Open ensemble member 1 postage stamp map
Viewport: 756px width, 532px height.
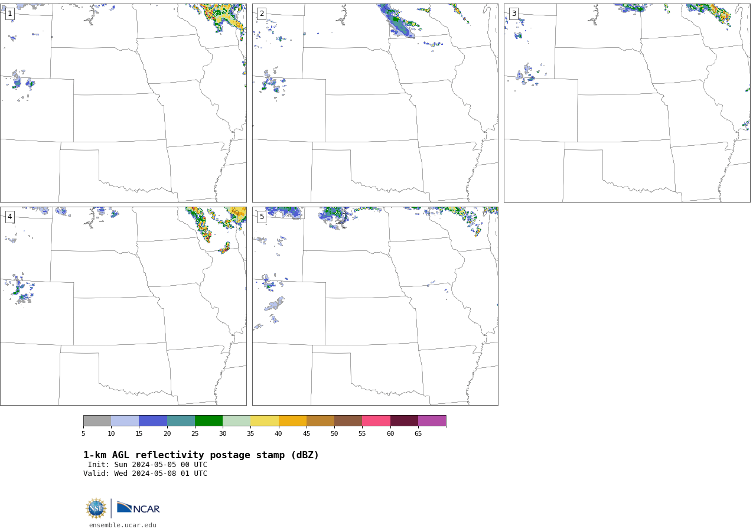(123, 103)
